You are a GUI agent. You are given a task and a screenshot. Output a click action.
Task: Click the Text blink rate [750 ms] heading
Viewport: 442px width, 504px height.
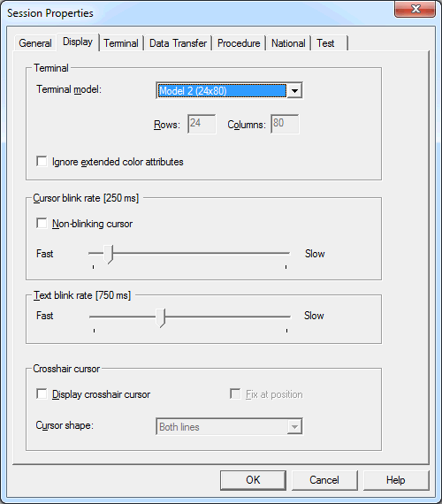click(x=82, y=295)
